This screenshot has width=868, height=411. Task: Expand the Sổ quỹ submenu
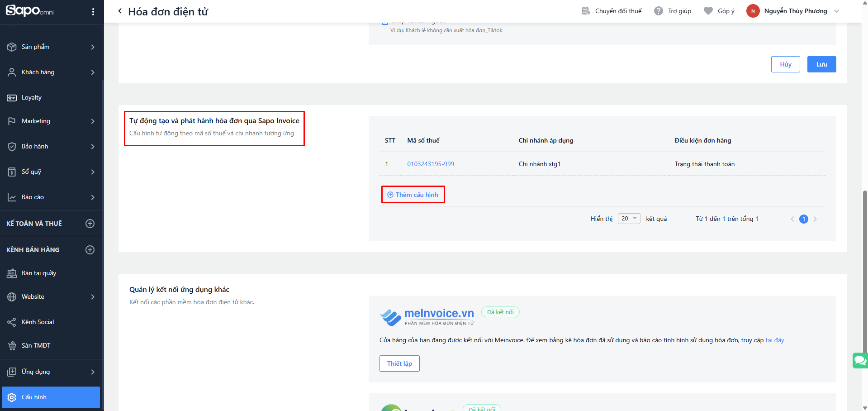click(x=93, y=172)
